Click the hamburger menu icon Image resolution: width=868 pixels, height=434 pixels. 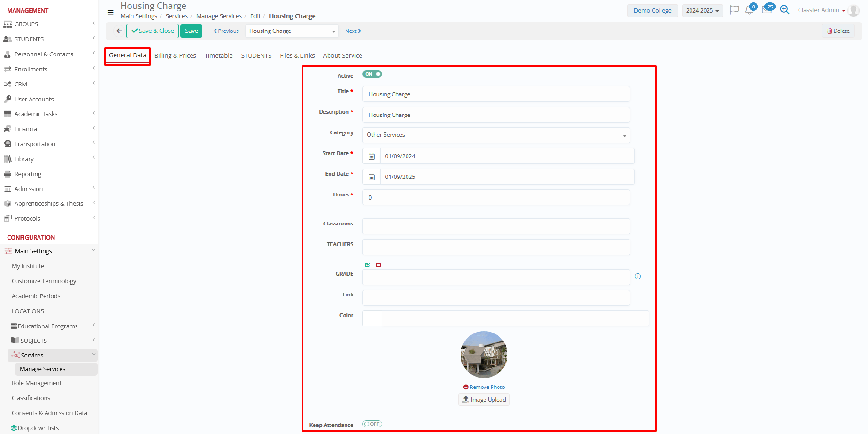[x=110, y=13]
